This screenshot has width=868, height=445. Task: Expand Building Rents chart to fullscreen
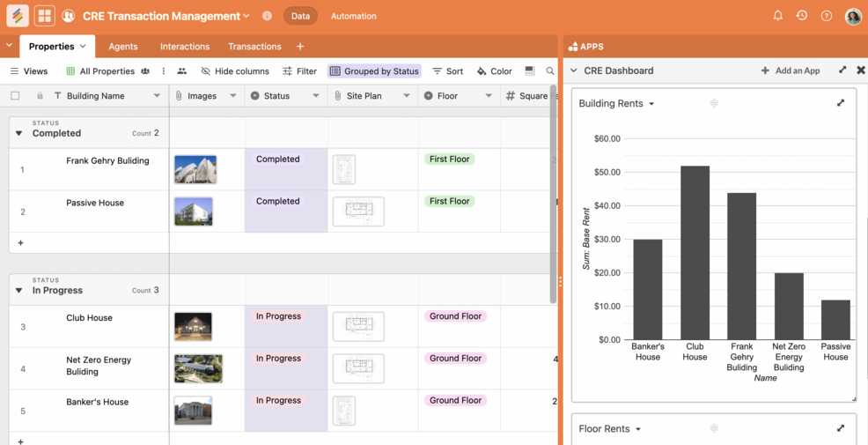(x=841, y=103)
